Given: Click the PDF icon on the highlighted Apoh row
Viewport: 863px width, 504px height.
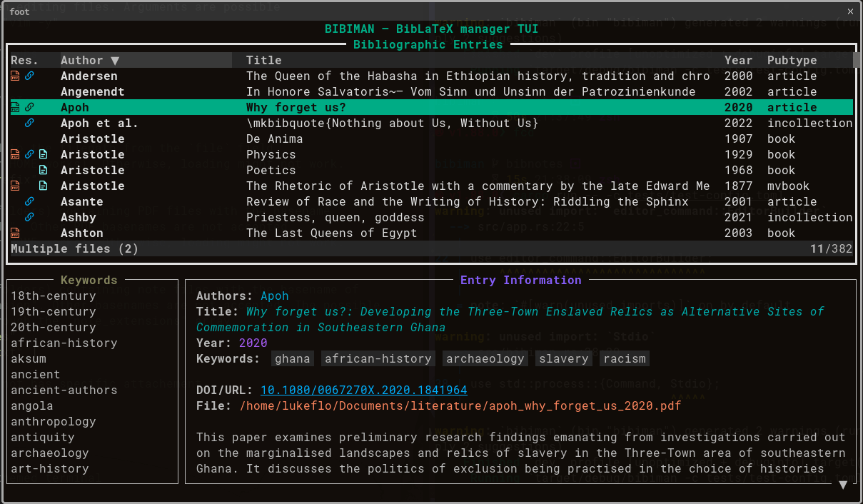Looking at the screenshot, I should click(15, 107).
